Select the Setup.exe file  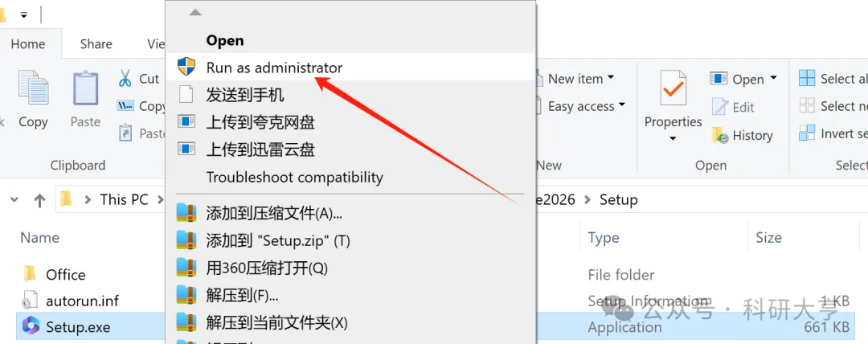tap(78, 327)
